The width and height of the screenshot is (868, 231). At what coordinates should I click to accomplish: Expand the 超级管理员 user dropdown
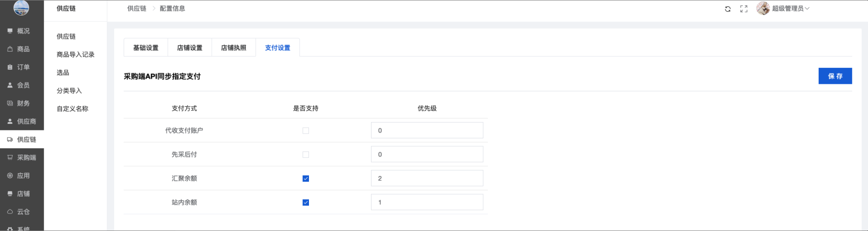(790, 9)
